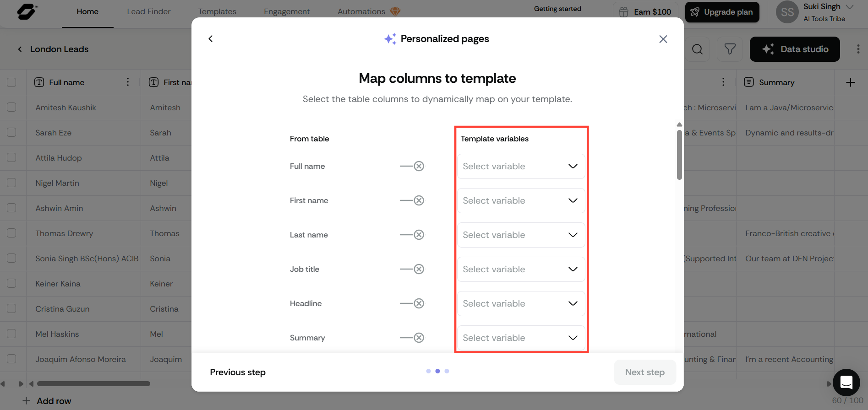Click the table's horizontal scrollbar thumb
Screen dimensions: 868x410
[x=93, y=384]
